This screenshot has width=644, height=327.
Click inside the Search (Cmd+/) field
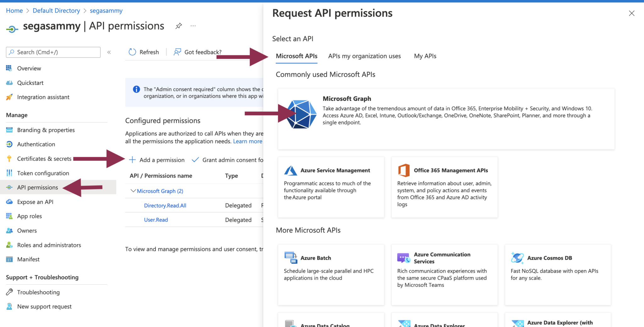pos(53,52)
